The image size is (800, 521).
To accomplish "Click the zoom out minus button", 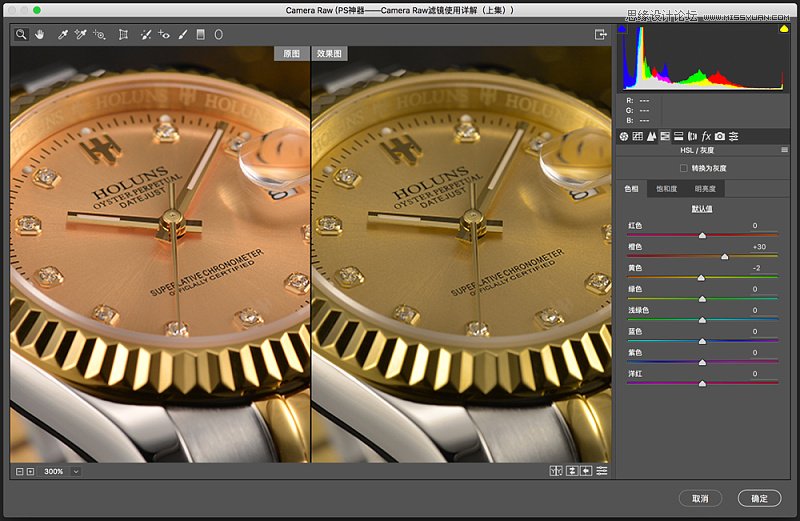I will pos(19,472).
